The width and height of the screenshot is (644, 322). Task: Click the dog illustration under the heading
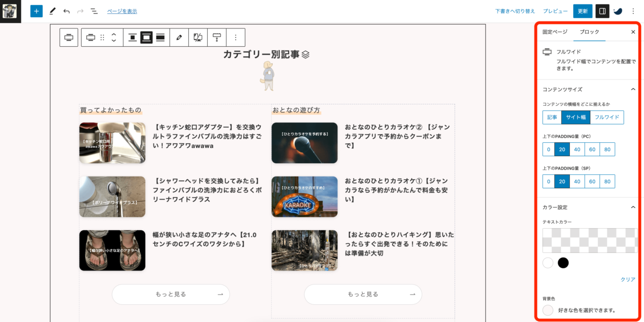click(268, 76)
